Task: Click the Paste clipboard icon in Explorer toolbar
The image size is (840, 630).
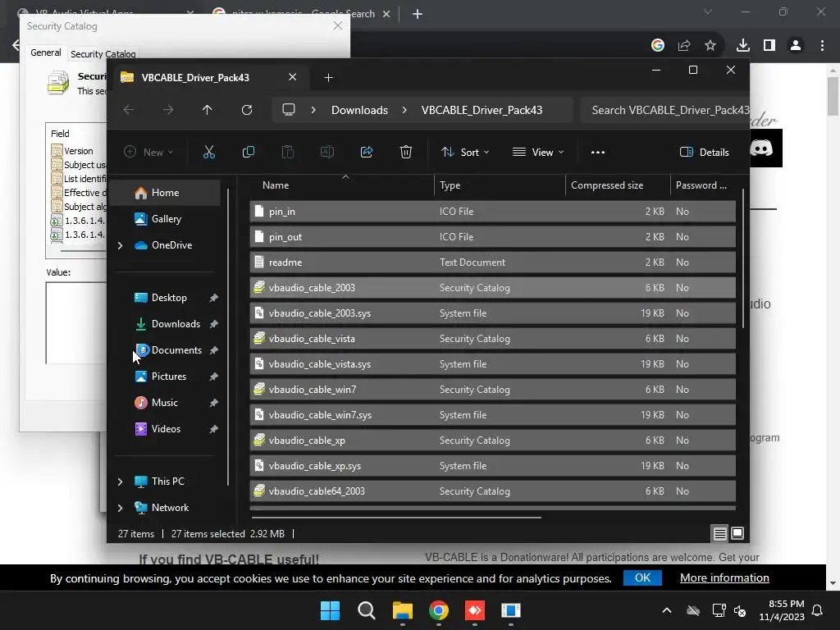Action: [288, 152]
